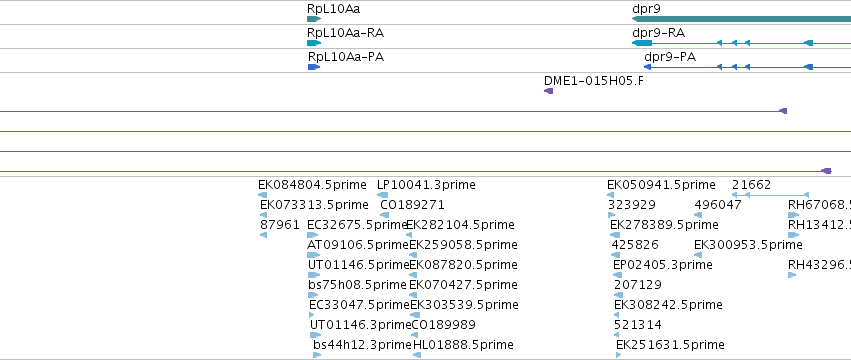Select the RpL10Aa gene arrow glyph
Image resolution: width=851 pixels, height=360 pixels.
point(314,19)
